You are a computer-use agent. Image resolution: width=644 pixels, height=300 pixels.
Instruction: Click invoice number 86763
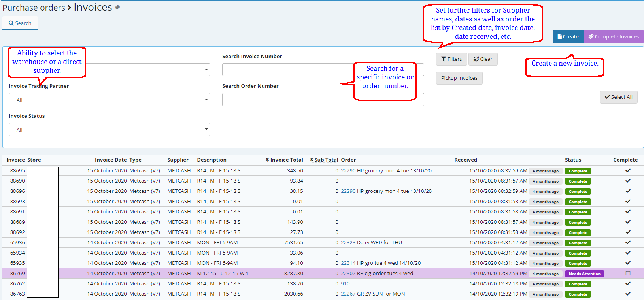click(x=17, y=294)
